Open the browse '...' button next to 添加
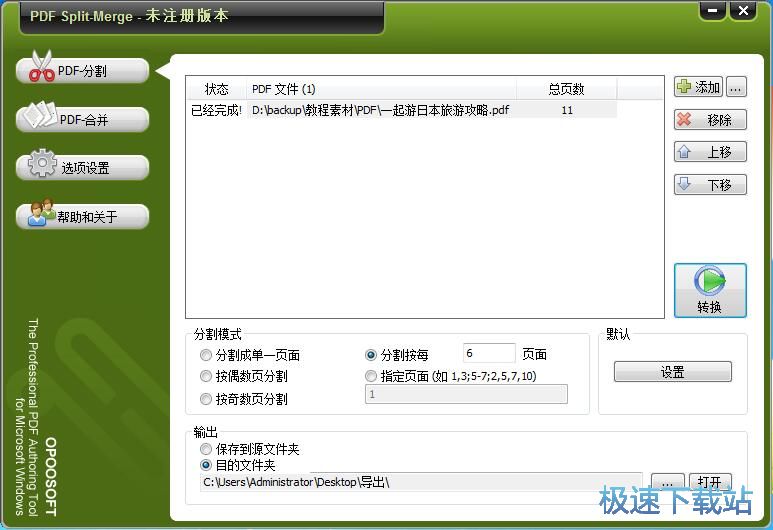 tap(736, 87)
